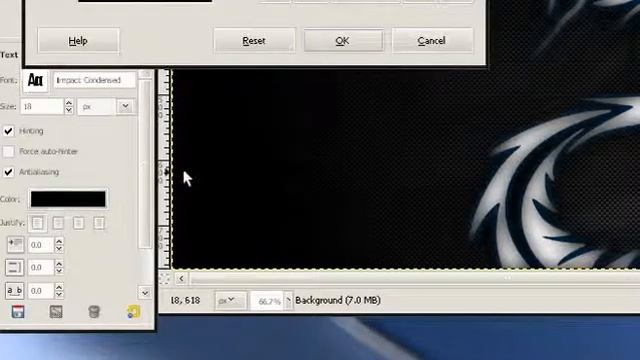640x360 pixels.
Task: Toggle quick mask icon at canvas bottom-left
Action: tap(164, 279)
